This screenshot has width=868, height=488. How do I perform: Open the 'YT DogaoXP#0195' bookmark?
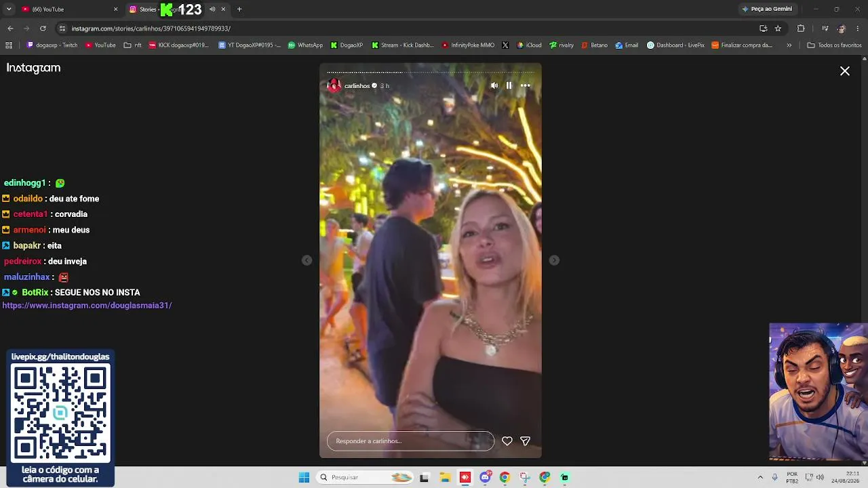click(x=250, y=45)
